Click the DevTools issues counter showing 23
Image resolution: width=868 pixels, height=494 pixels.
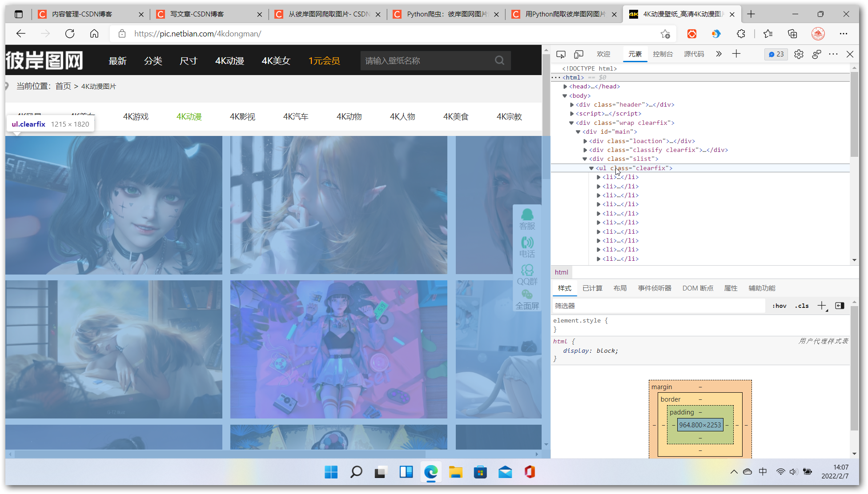pyautogui.click(x=776, y=54)
